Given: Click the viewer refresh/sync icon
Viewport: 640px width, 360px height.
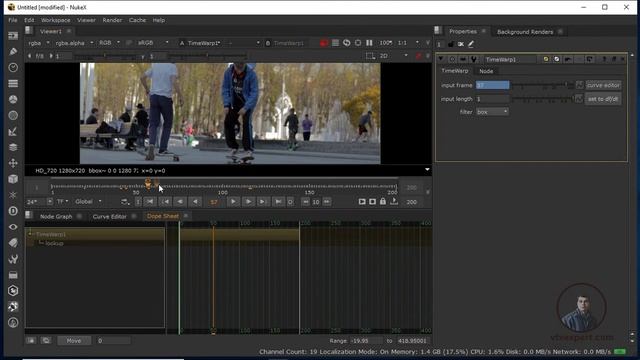Looking at the screenshot, I should (x=347, y=43).
